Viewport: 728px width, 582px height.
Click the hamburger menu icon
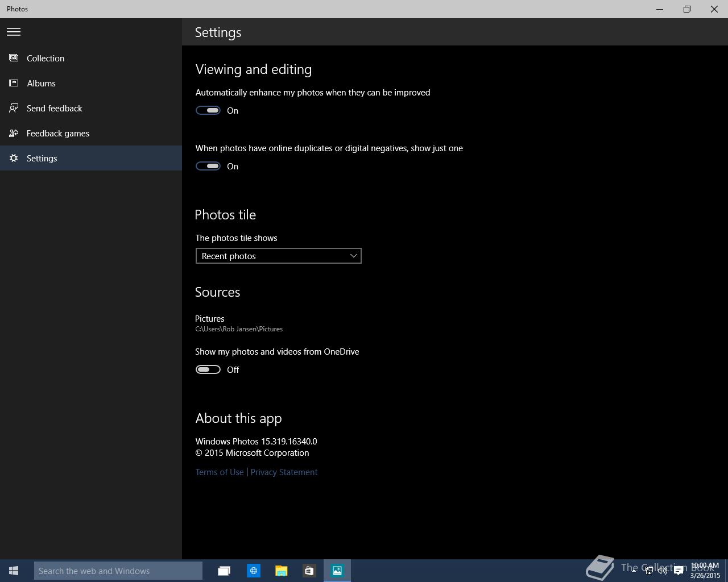[14, 32]
